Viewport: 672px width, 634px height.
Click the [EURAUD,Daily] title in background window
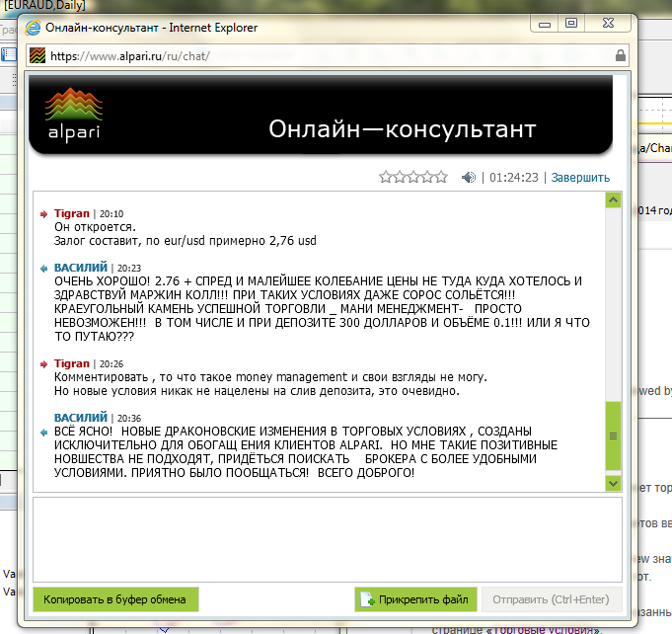tap(43, 5)
